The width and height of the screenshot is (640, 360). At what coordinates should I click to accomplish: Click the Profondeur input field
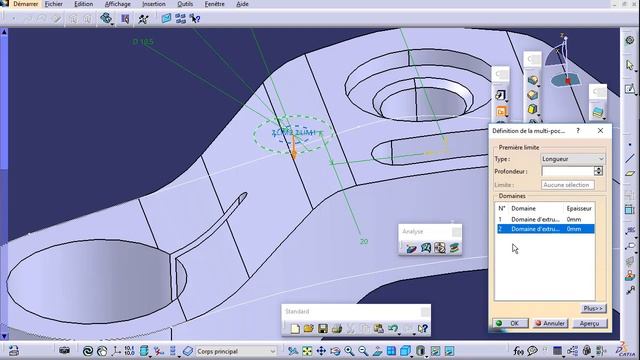coord(568,171)
